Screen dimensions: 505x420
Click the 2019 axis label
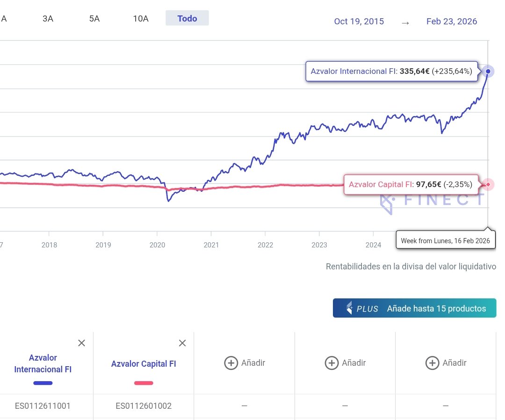(103, 245)
